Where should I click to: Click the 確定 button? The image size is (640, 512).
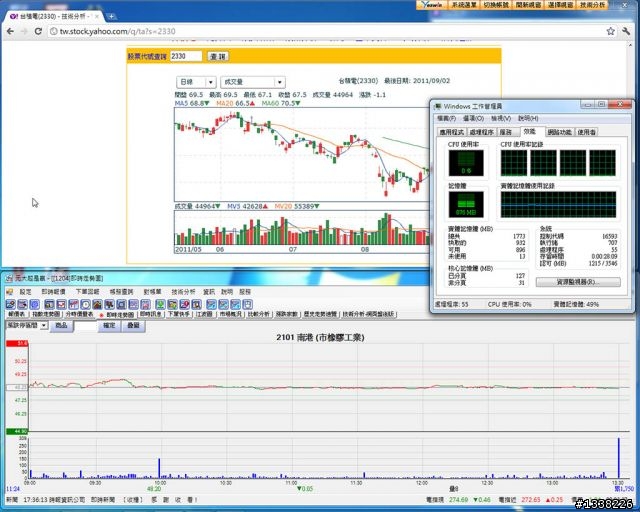click(x=109, y=325)
